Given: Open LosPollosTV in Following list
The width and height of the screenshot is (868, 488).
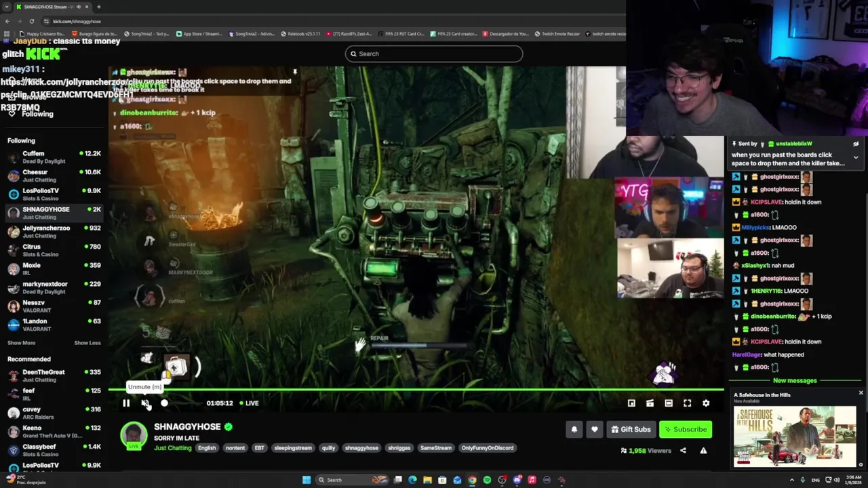Looking at the screenshot, I should [x=54, y=195].
